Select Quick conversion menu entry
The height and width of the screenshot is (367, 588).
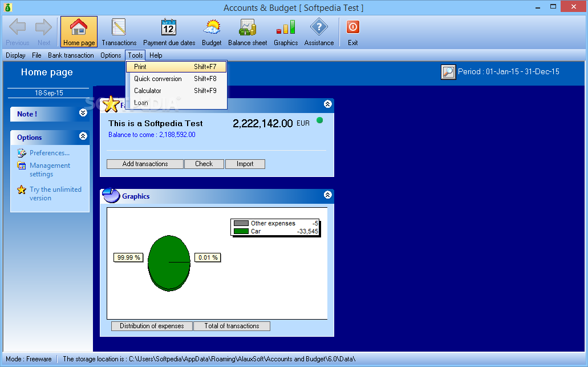[x=176, y=79]
